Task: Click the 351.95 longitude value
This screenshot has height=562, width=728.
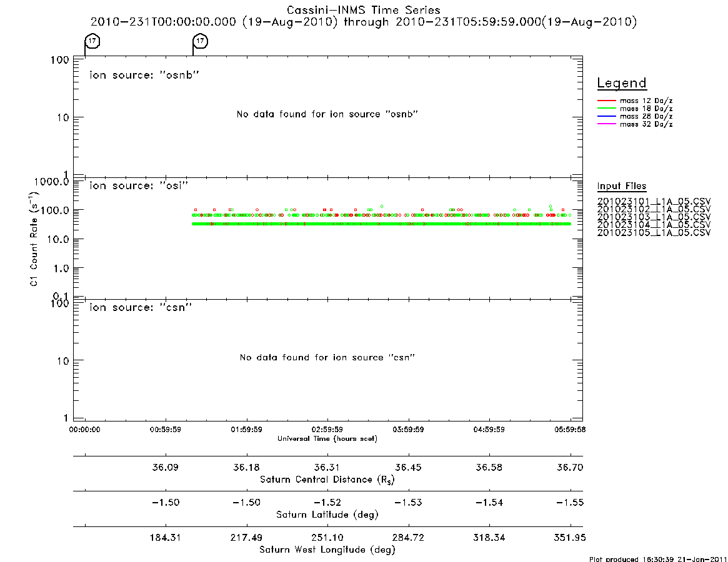Action: coord(570,538)
